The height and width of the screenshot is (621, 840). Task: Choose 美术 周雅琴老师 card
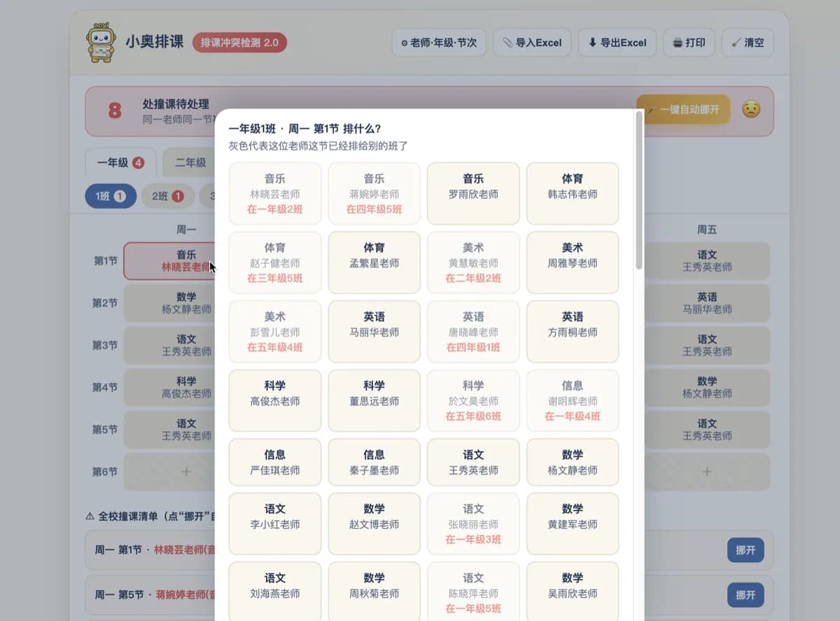(x=573, y=263)
